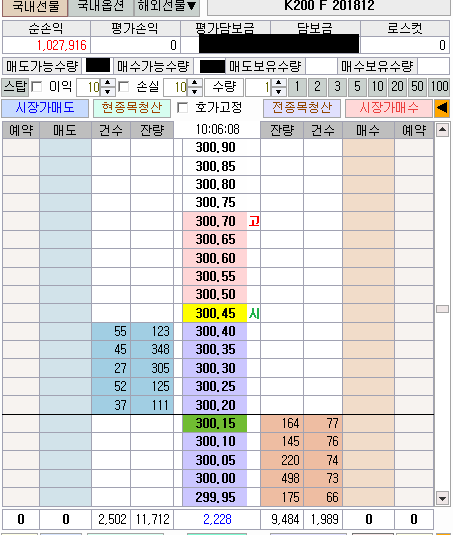Enable the 이익 stop checkbox

pos(36,87)
